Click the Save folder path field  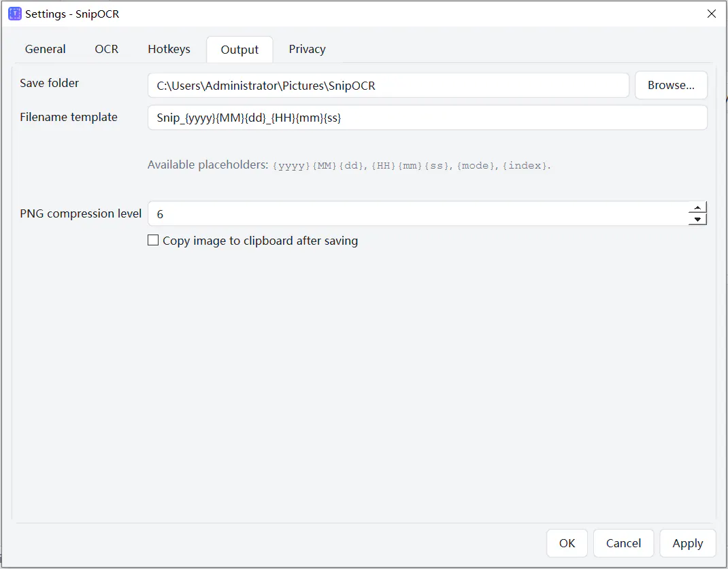coord(388,86)
